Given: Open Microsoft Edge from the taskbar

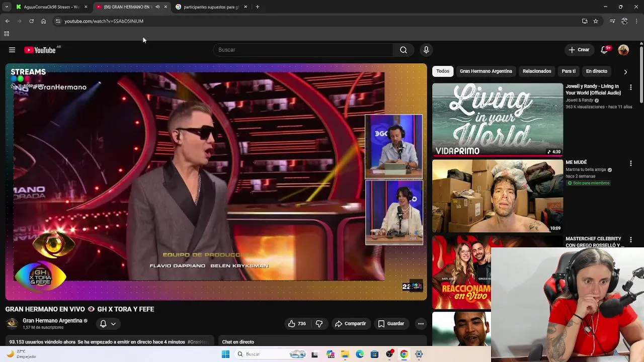Looking at the screenshot, I should (360, 354).
